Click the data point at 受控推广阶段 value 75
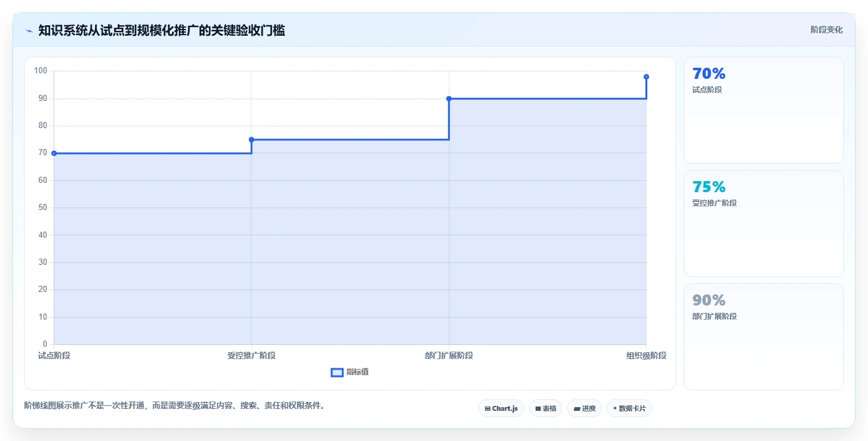The image size is (868, 441). 252,140
